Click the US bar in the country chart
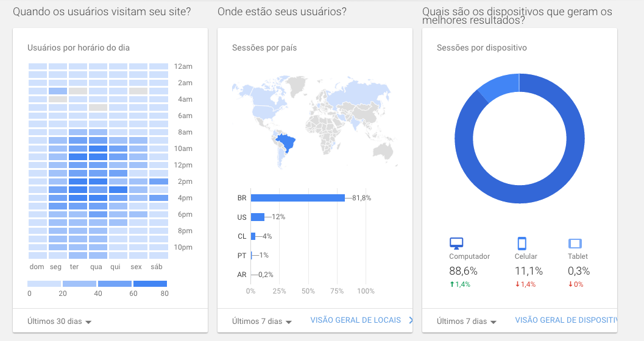Screen dimensions: 644x341 click(257, 217)
